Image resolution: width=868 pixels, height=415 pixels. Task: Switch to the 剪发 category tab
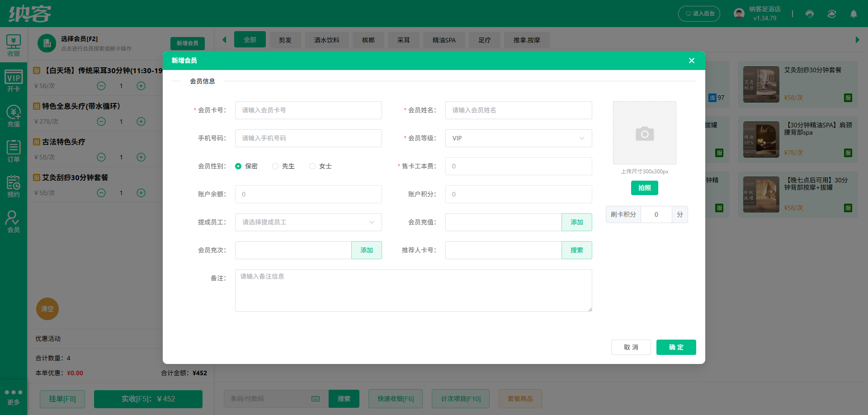(285, 40)
